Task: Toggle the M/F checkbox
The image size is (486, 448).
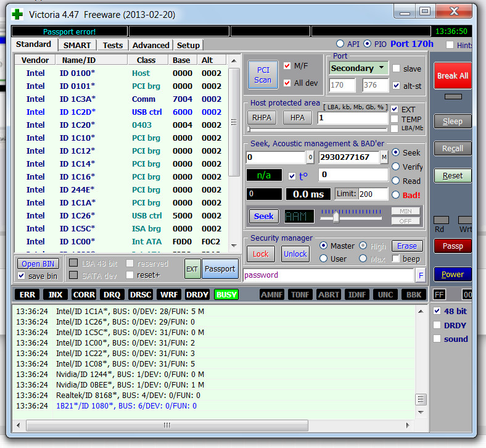Action: click(287, 66)
